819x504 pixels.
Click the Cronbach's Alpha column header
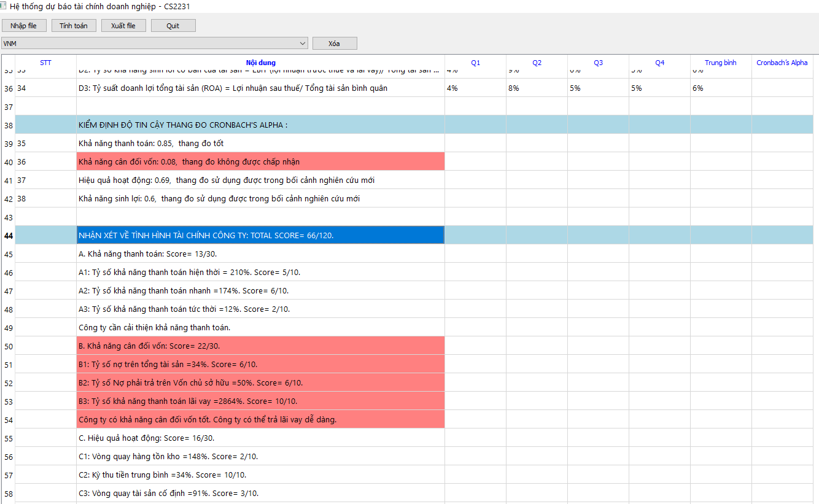point(782,63)
